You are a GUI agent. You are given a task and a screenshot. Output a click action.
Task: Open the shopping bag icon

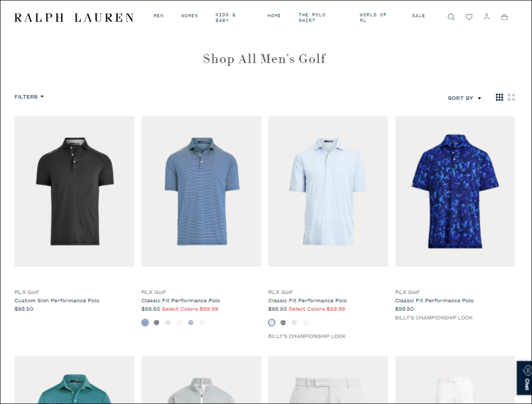coord(505,17)
